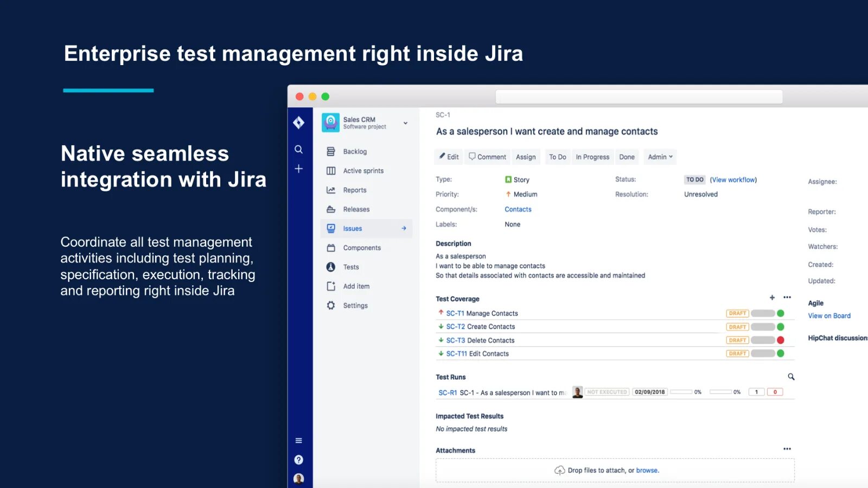Open the Tests section

[x=351, y=267]
